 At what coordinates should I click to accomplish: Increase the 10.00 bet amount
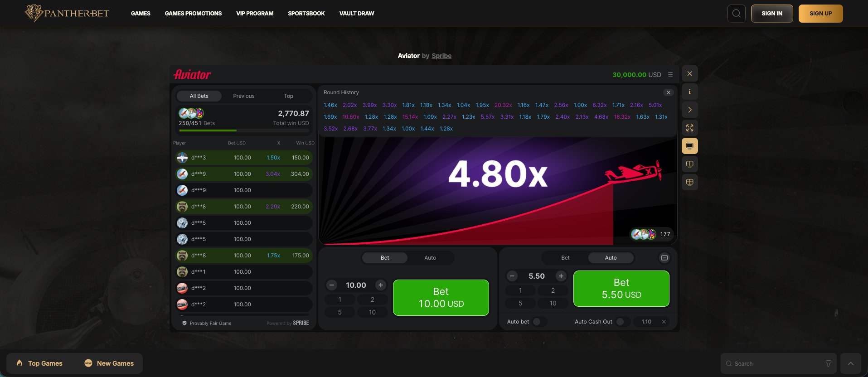click(x=381, y=285)
